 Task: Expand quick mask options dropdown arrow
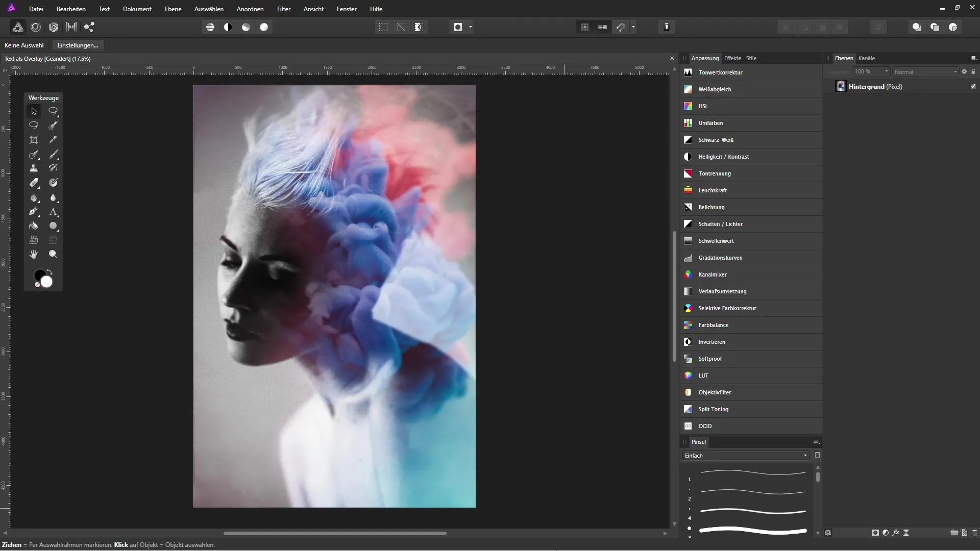point(471,27)
